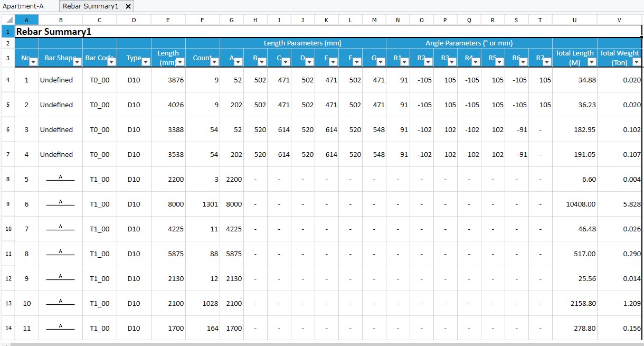This screenshot has height=346, width=644.
Task: Click the total length cell 517.00
Action: point(574,254)
